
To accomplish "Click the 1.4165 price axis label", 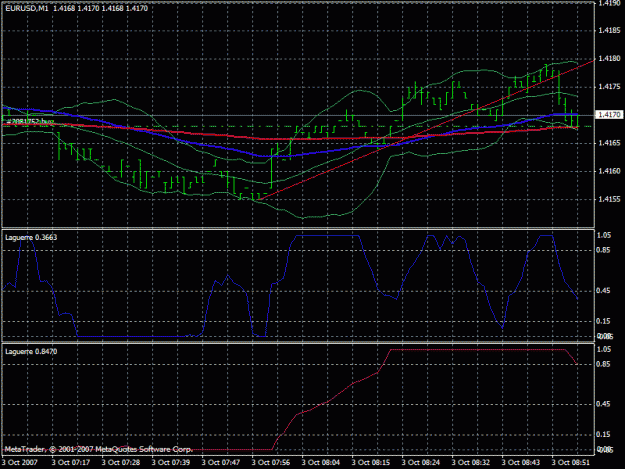I will [x=609, y=143].
